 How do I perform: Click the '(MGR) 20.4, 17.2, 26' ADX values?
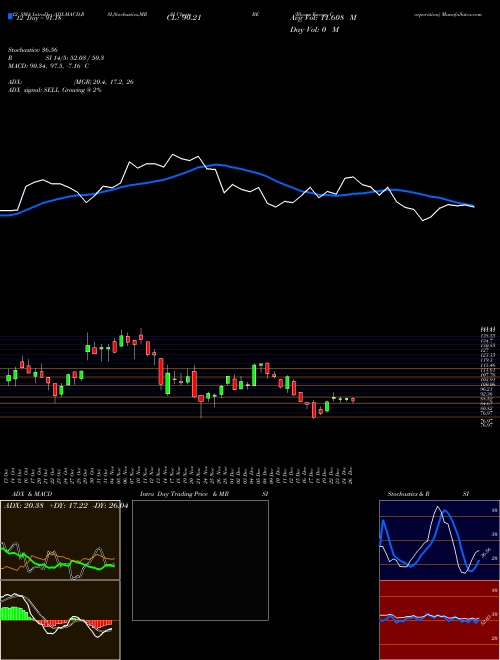[104, 82]
